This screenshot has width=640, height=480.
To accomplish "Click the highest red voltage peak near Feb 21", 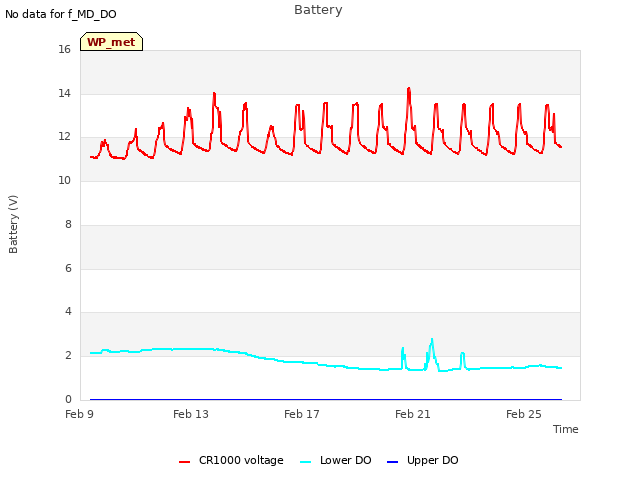I will point(409,88).
